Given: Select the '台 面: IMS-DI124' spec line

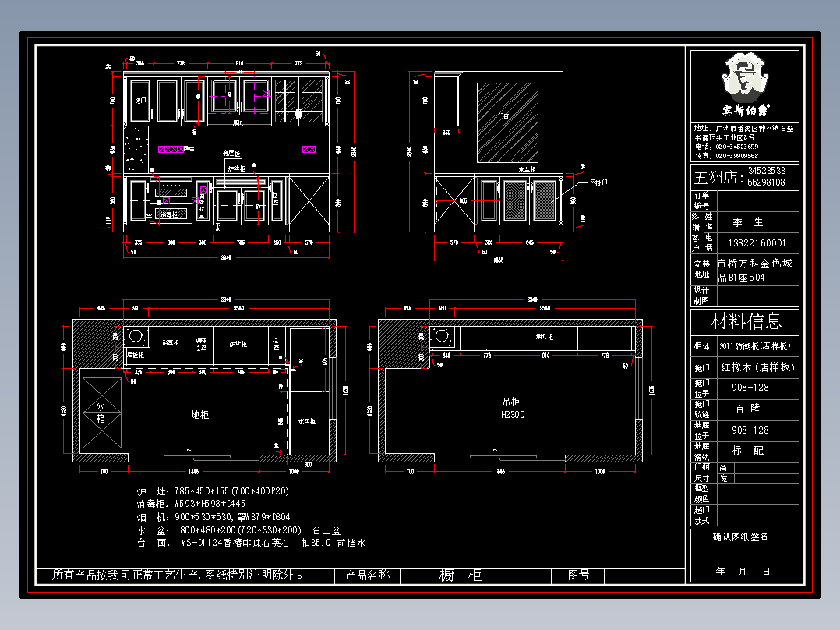Looking at the screenshot, I should tap(251, 543).
